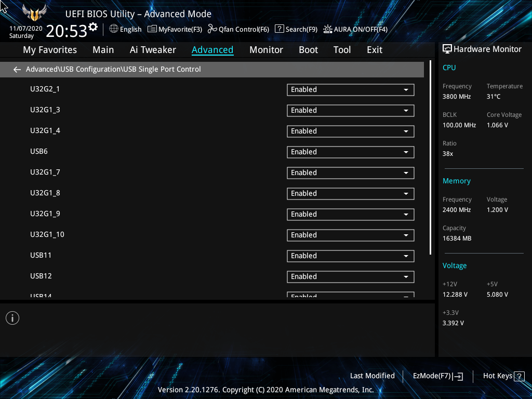Click the Hot Keys question mark icon
The width and height of the screenshot is (532, 399).
(519, 376)
